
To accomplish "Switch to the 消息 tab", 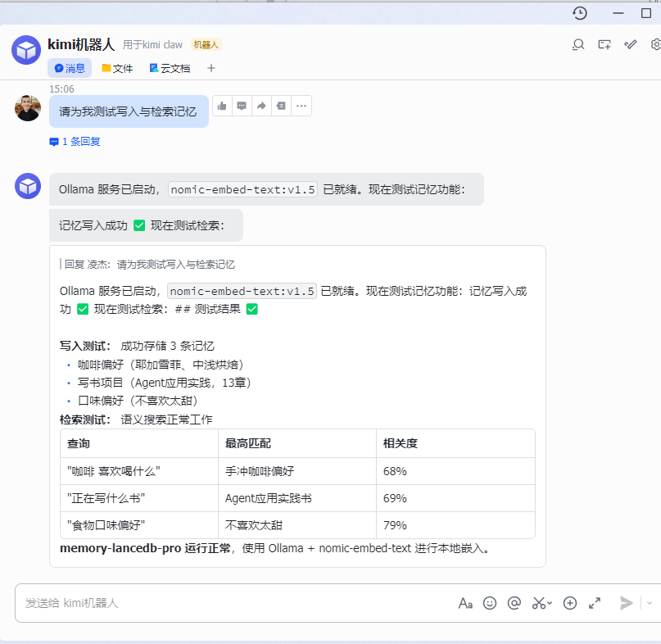I will 70,68.
